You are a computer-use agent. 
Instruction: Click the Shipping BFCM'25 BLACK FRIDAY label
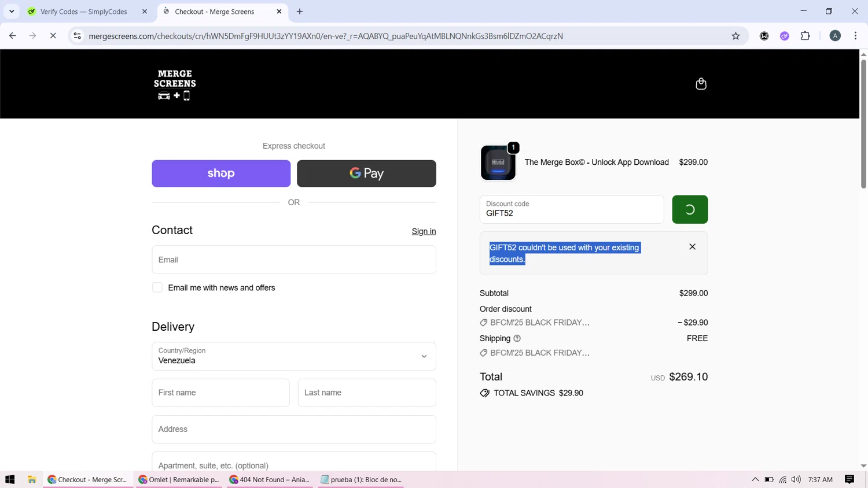pos(540,353)
